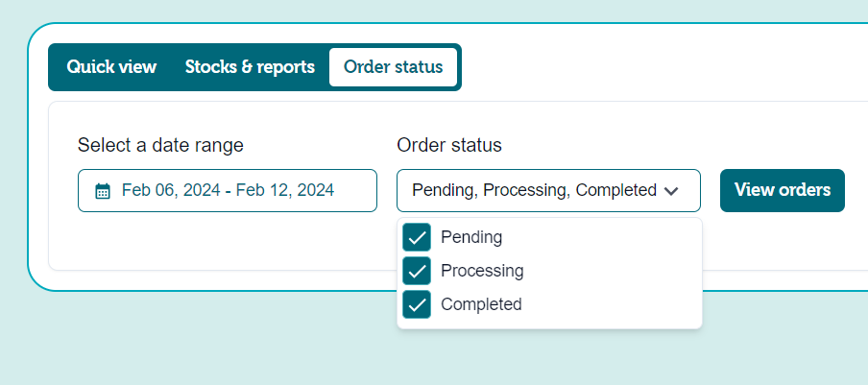The height and width of the screenshot is (385, 868).
Task: Click the white checkmark next to Completed
Action: tap(417, 304)
